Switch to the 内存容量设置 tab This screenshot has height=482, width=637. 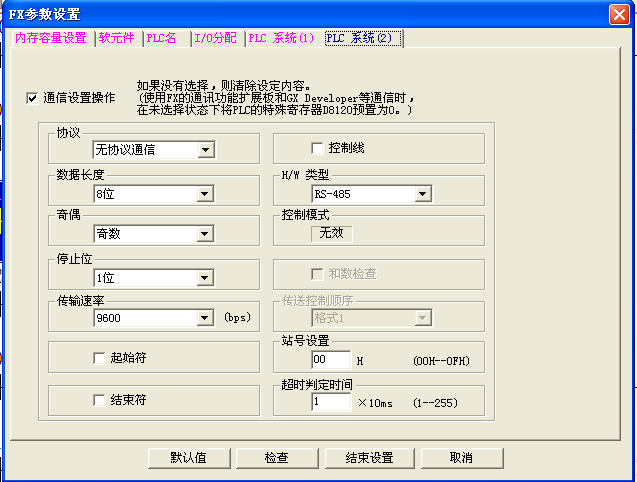(50, 38)
